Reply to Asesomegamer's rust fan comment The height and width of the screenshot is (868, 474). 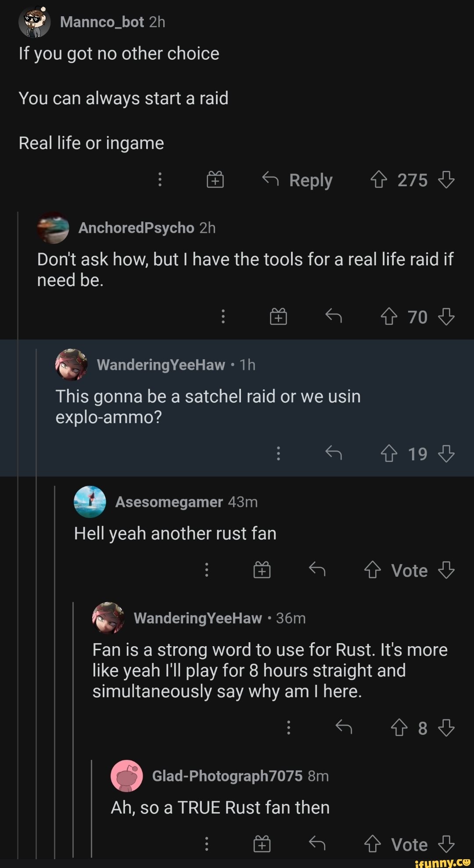click(317, 570)
